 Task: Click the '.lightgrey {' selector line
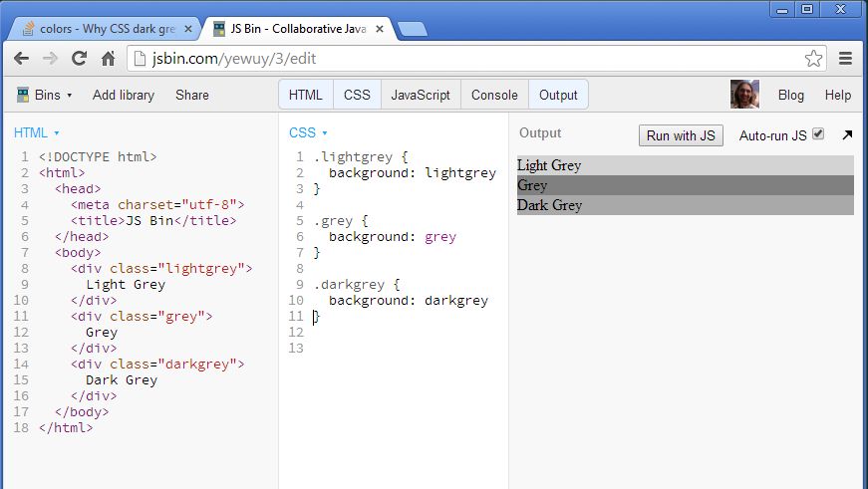[361, 157]
